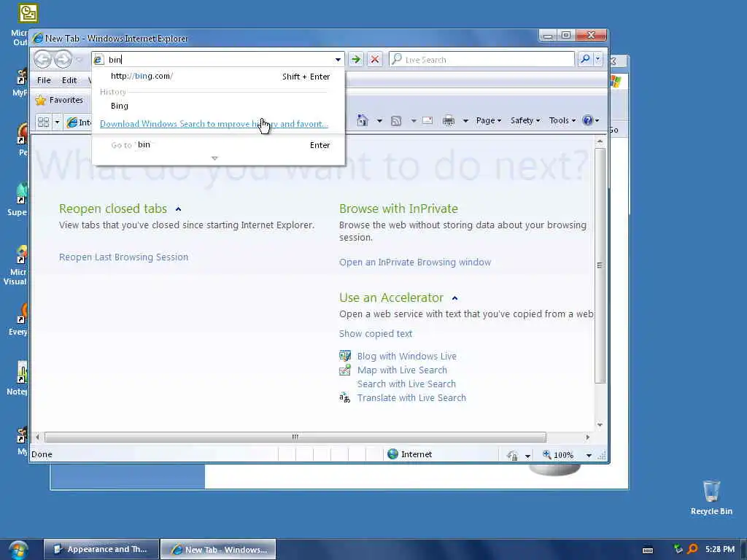Click the horizontal scrollbar thumb
The width and height of the screenshot is (747, 560).
(295, 437)
